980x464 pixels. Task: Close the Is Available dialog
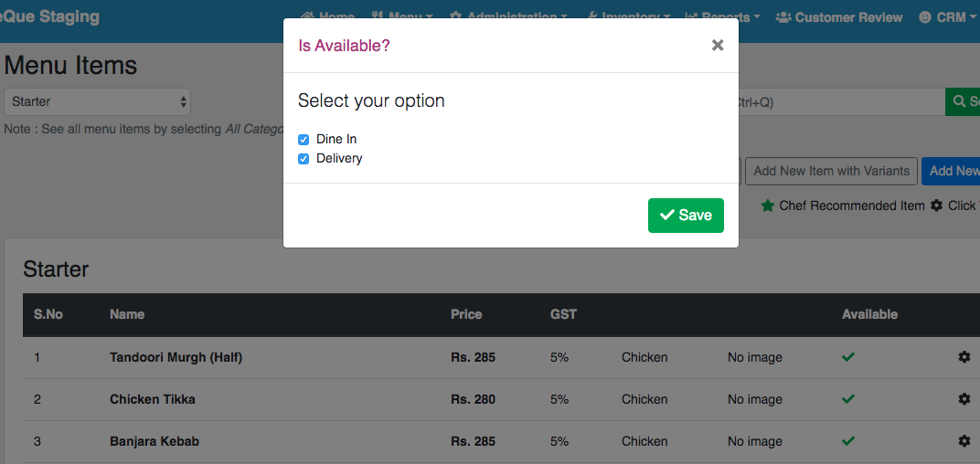[x=718, y=45]
